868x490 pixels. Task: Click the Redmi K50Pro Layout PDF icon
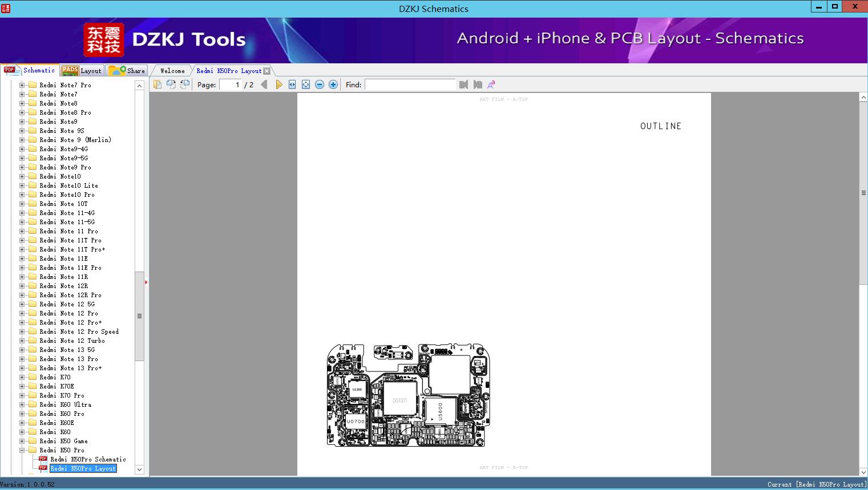(43, 468)
